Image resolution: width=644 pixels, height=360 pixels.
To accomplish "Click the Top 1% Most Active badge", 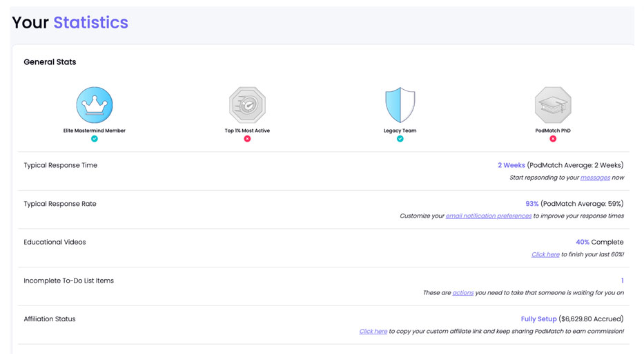I will pos(247,105).
